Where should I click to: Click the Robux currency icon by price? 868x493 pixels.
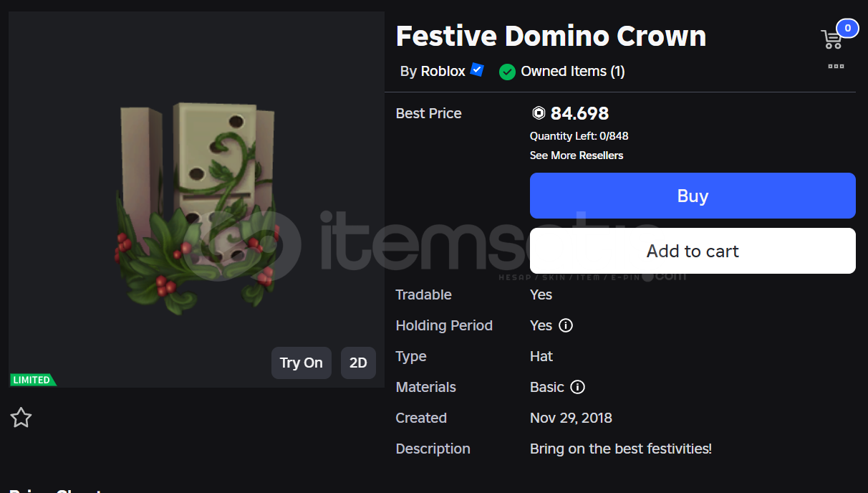point(539,113)
